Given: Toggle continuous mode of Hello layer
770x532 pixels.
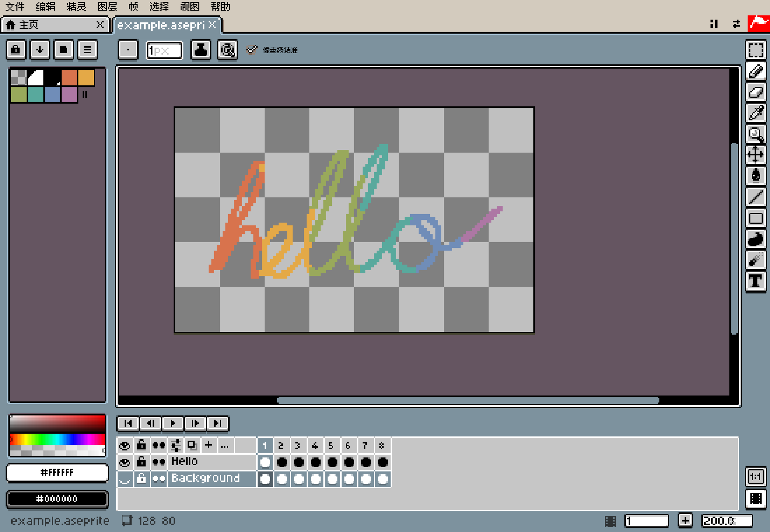Looking at the screenshot, I should pos(159,462).
